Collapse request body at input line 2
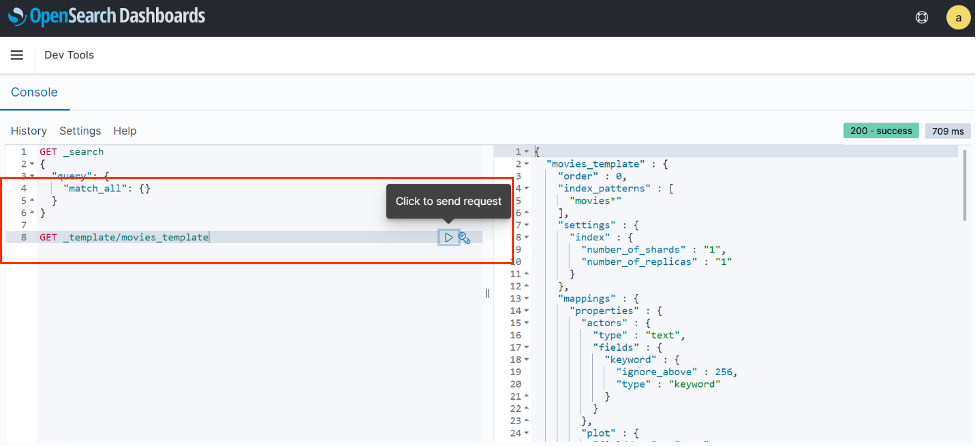 32,164
